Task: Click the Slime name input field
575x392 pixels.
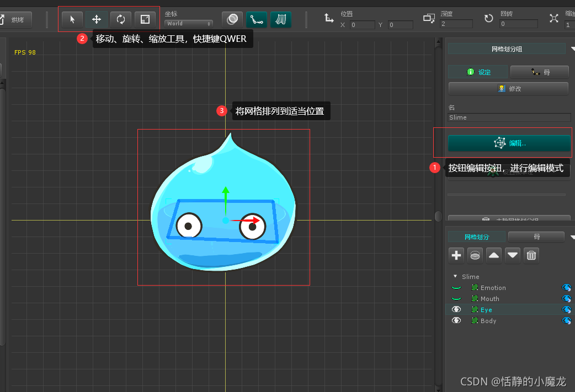Action: [509, 117]
